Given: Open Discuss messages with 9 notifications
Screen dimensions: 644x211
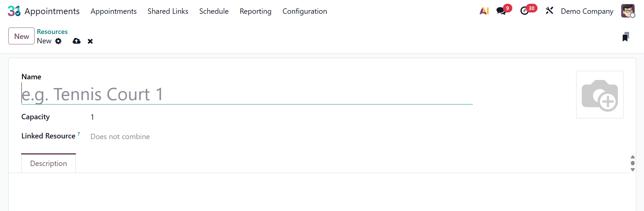Looking at the screenshot, I should [501, 11].
